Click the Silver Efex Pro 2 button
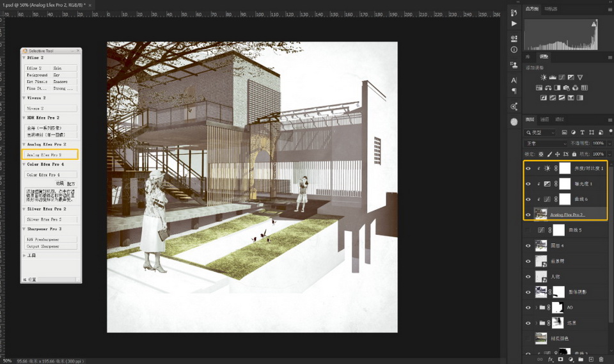 coord(51,219)
